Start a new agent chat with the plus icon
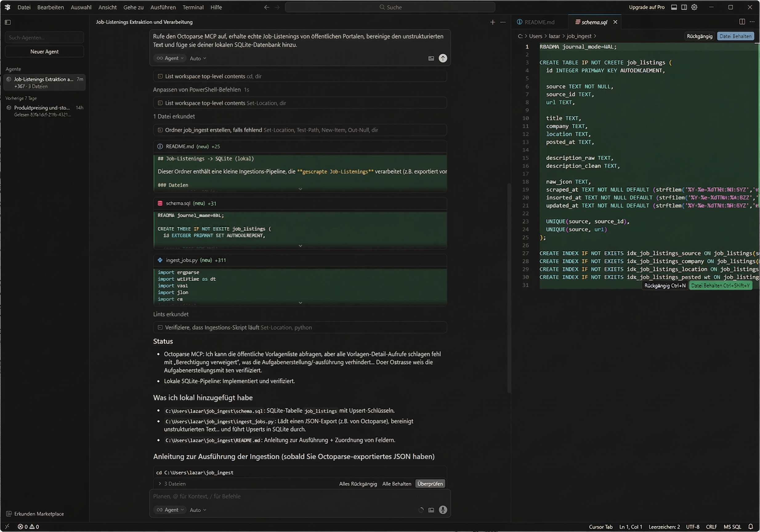760x532 pixels. [x=492, y=22]
